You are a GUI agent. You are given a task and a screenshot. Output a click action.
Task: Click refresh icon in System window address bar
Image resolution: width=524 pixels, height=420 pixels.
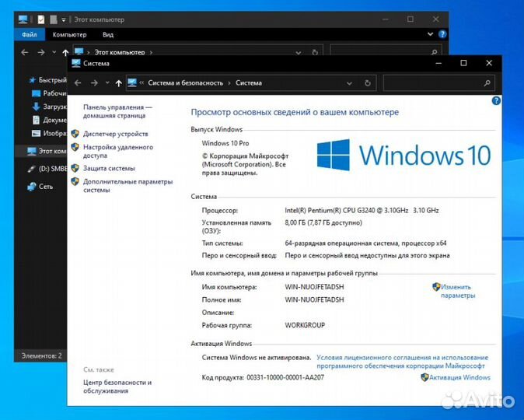tap(368, 83)
